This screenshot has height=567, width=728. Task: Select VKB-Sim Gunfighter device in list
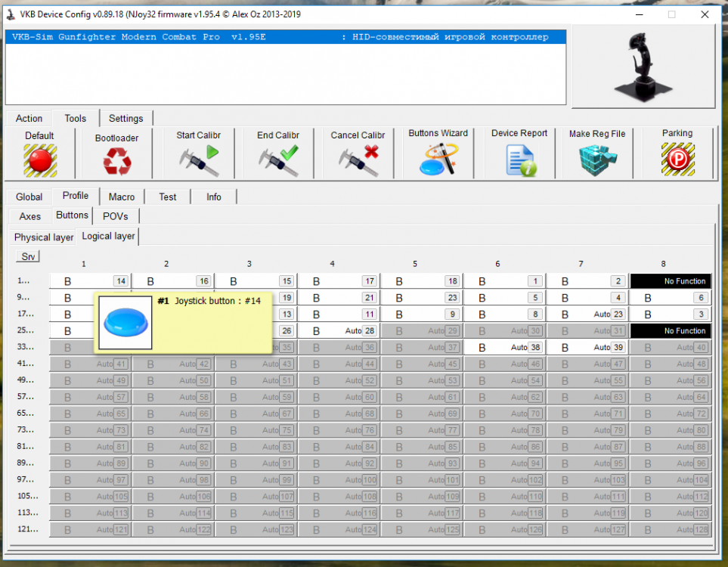[286, 37]
